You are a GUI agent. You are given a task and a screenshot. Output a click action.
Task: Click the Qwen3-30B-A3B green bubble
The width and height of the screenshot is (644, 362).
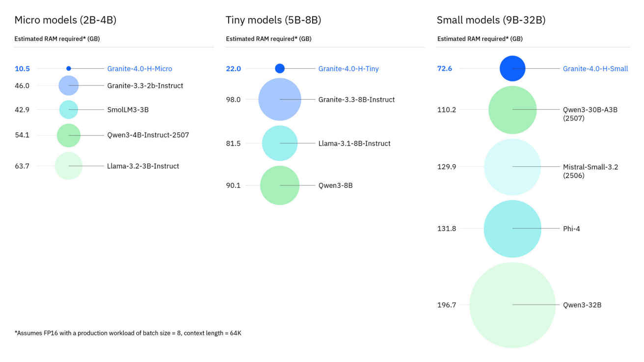512,110
